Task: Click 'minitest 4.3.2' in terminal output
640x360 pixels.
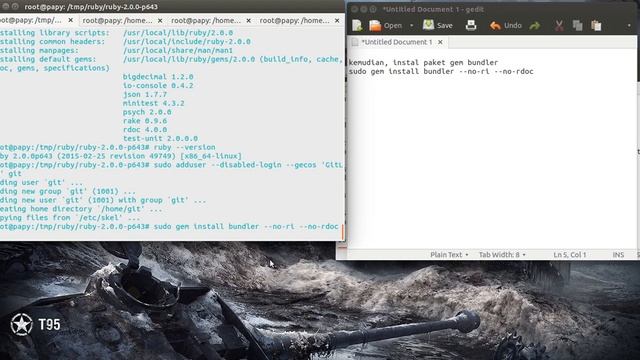Action: (153, 103)
